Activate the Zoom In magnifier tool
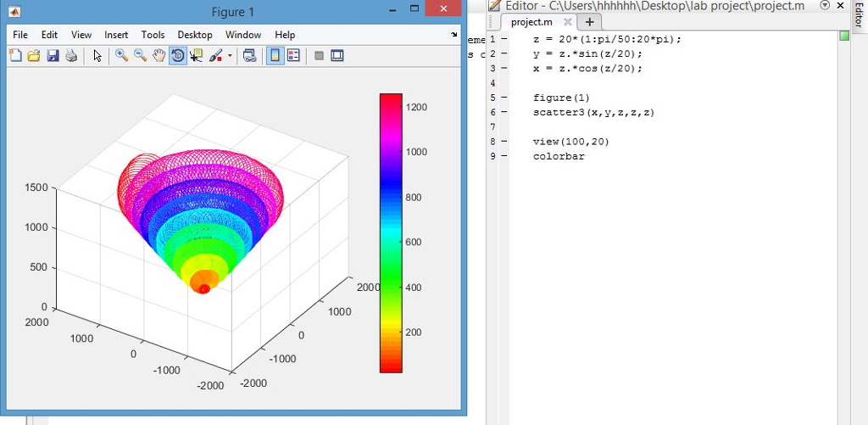868x425 pixels. [121, 56]
